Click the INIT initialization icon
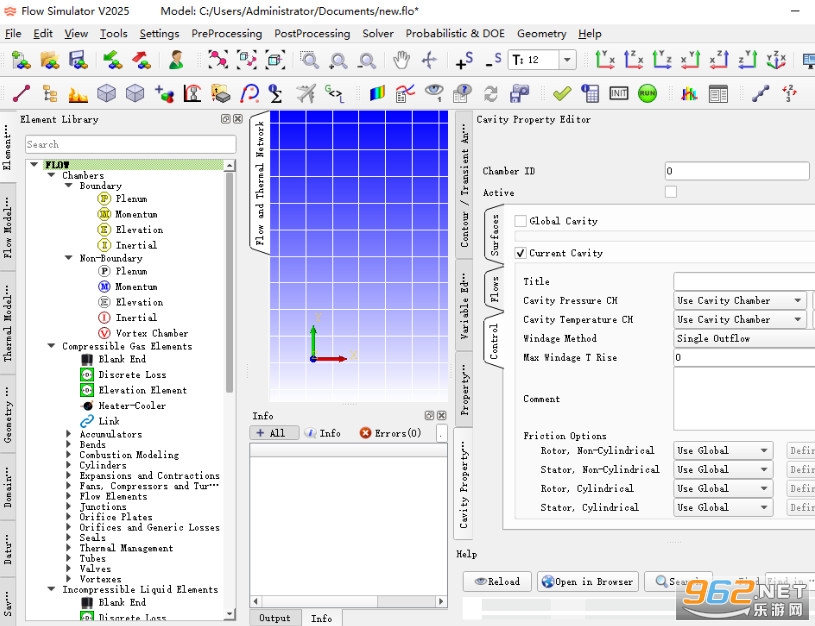This screenshot has height=626, width=815. pyautogui.click(x=619, y=94)
